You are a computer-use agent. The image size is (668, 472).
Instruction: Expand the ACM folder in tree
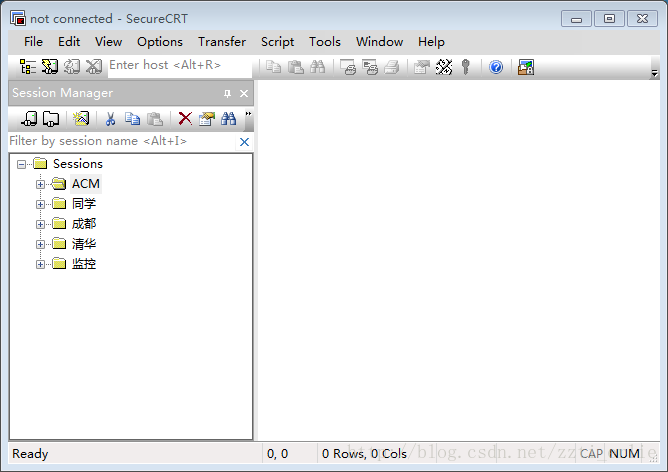pos(41,184)
